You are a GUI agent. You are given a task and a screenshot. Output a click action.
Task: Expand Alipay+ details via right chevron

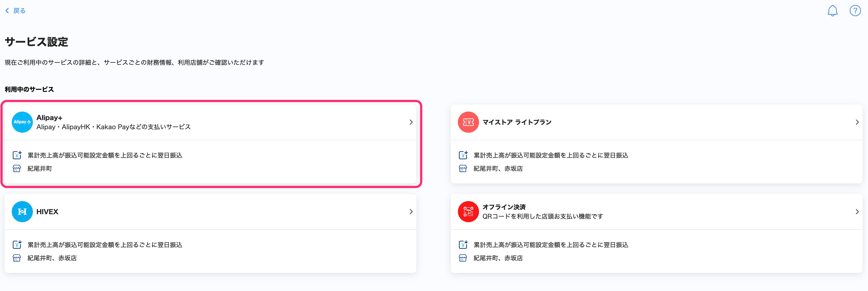pos(411,122)
